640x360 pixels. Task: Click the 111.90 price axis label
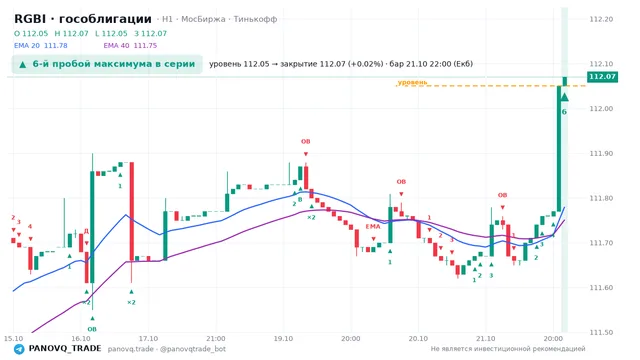[601, 153]
